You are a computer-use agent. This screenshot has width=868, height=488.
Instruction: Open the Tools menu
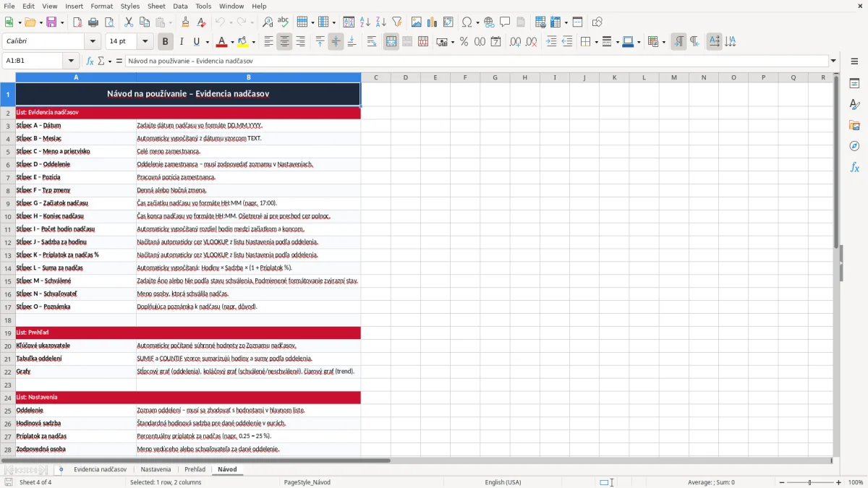203,6
